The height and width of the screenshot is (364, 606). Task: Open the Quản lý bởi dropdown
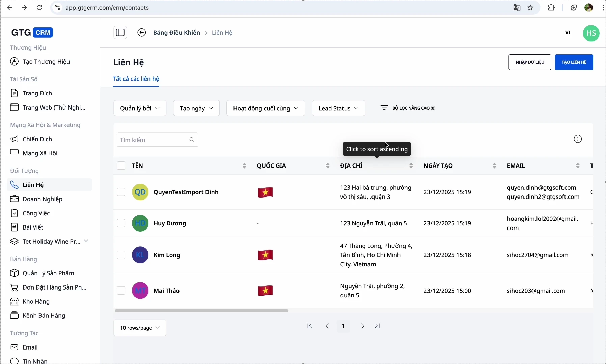point(140,108)
